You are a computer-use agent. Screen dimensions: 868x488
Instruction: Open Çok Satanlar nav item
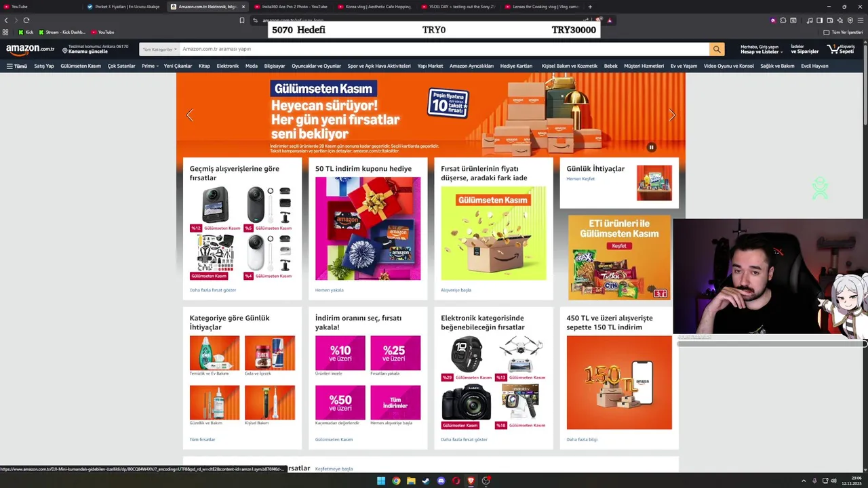tap(121, 66)
